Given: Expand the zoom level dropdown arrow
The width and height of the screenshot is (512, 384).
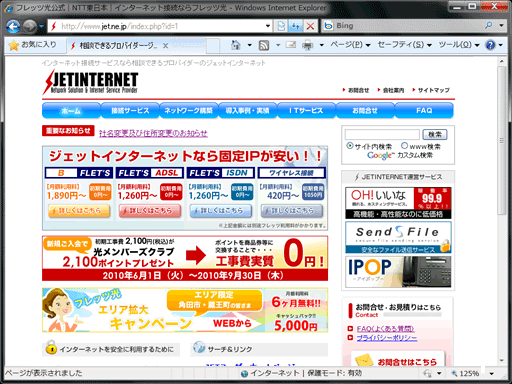Looking at the screenshot, I should pos(491,374).
